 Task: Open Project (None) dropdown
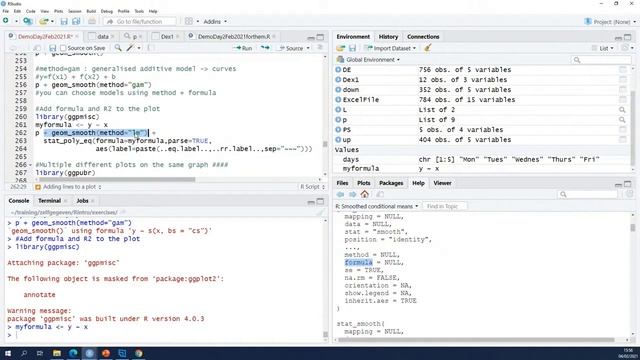pos(611,22)
